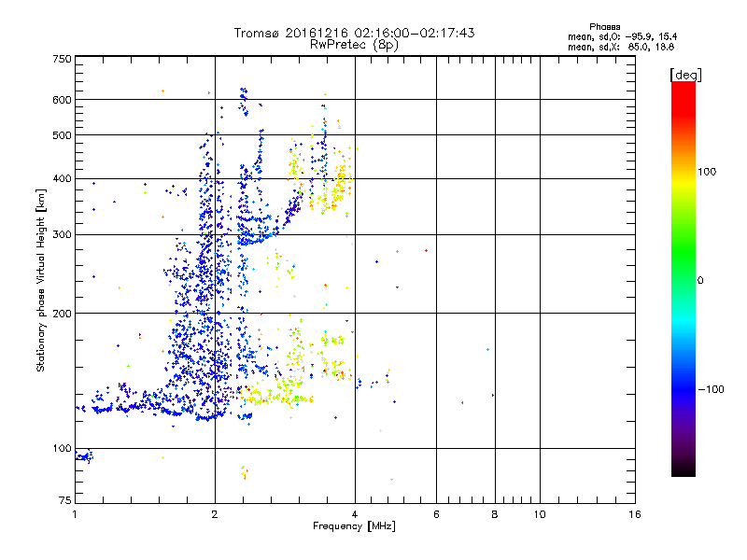Click the colorbar '0' tick label
Screen dimensions: 747x560
click(699, 281)
